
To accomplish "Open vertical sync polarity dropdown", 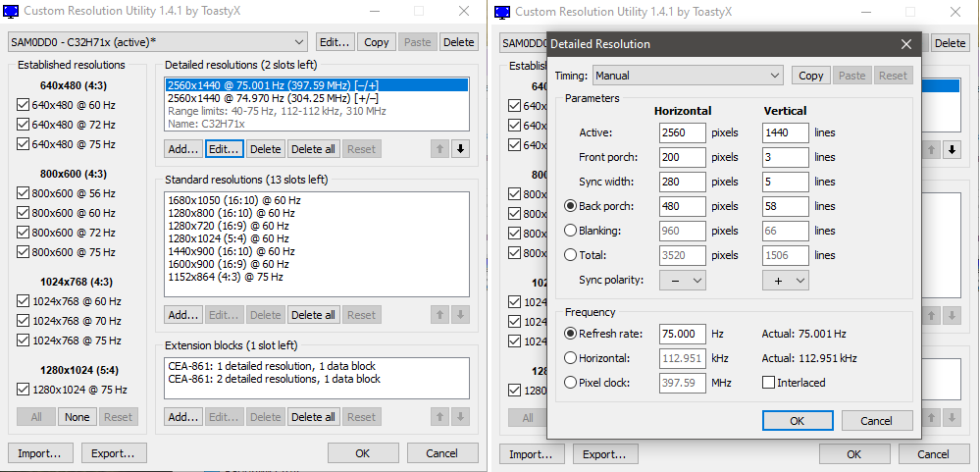I will click(786, 281).
